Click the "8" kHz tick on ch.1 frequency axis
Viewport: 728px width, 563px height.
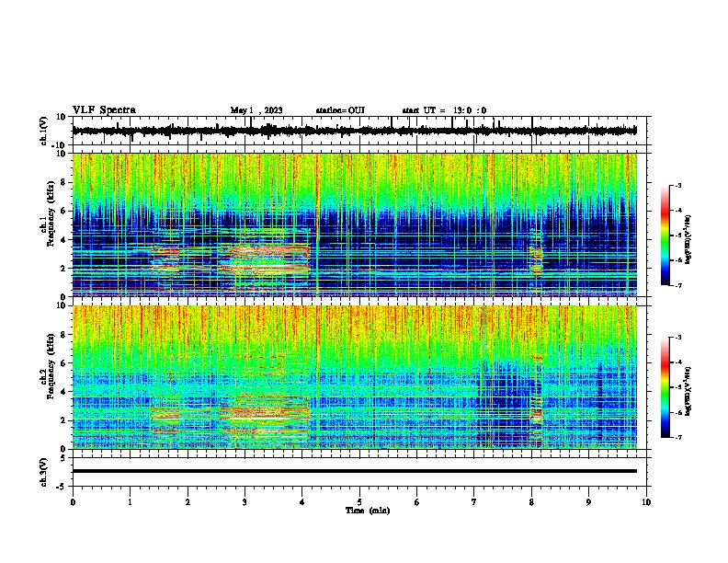point(63,182)
